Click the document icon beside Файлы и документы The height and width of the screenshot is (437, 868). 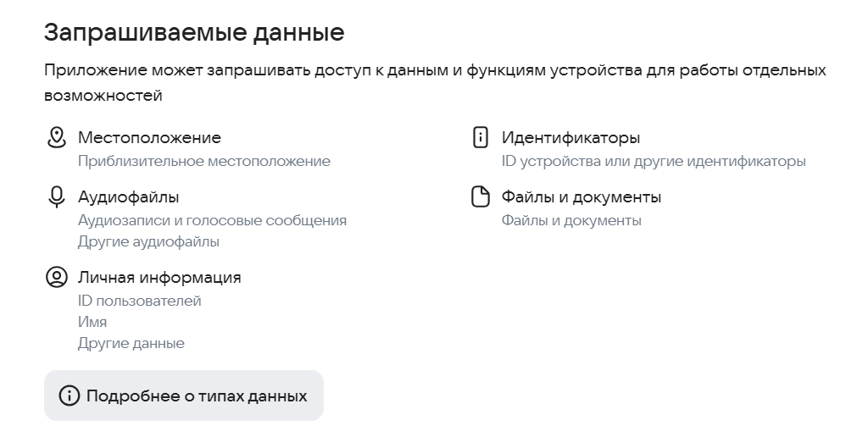[x=480, y=197]
